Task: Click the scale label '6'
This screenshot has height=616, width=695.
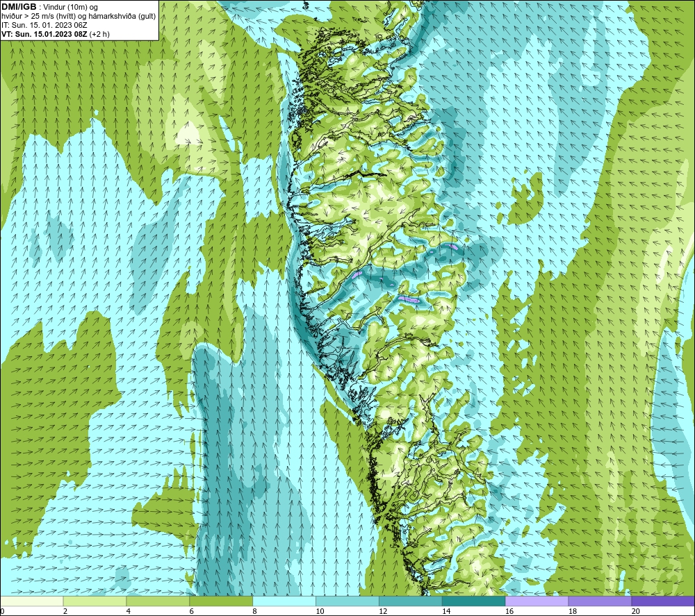Action: tap(192, 612)
